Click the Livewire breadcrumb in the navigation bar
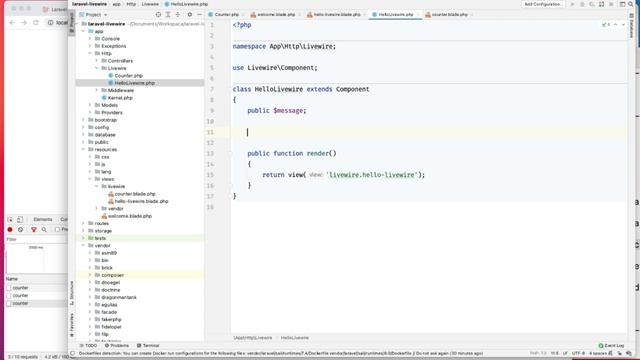 pos(150,4)
